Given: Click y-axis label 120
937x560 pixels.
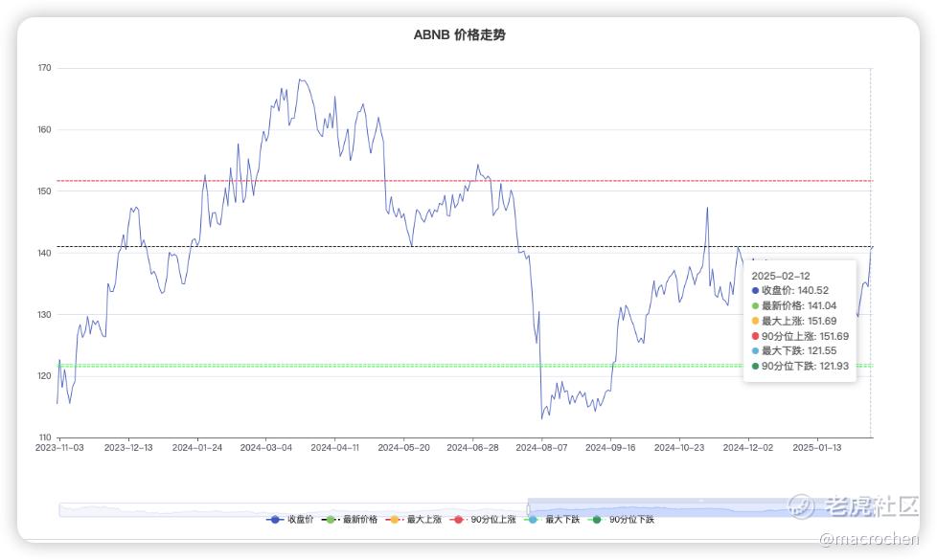Looking at the screenshot, I should click(44, 376).
